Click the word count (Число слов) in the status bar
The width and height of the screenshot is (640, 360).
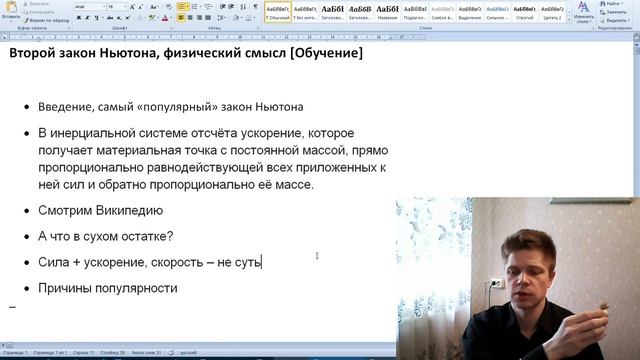(x=147, y=353)
